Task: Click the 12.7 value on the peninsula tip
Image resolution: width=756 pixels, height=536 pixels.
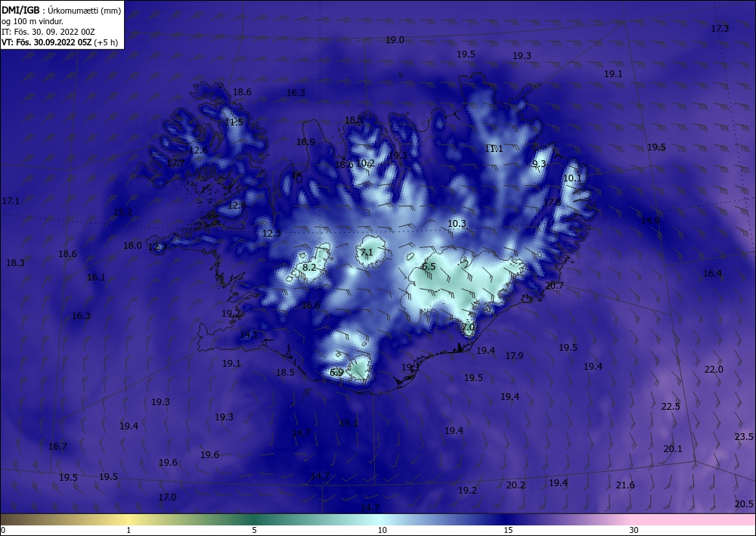Action: click(x=157, y=247)
